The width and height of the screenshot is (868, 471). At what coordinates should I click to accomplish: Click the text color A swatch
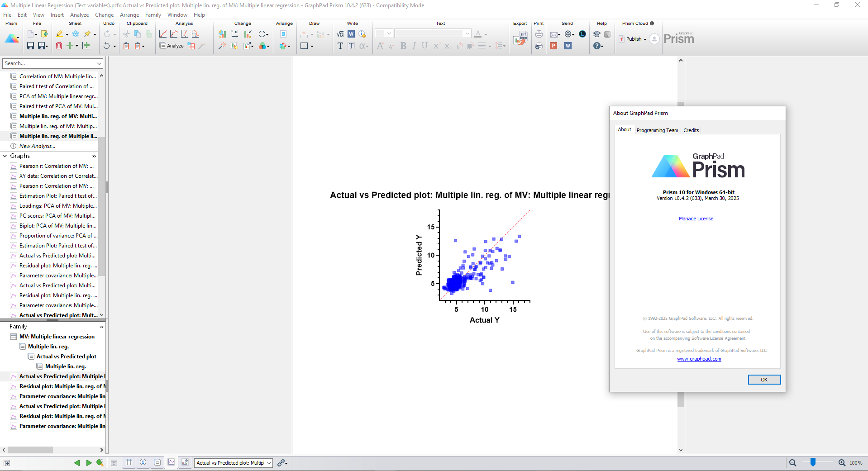(478, 34)
